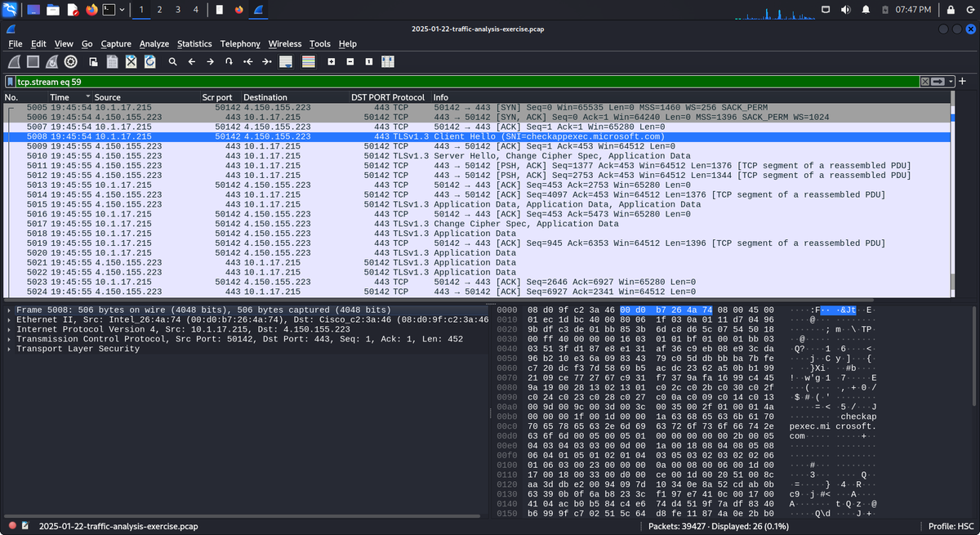This screenshot has width=980, height=535.
Task: Click the Go to specified packet icon
Action: [229, 61]
